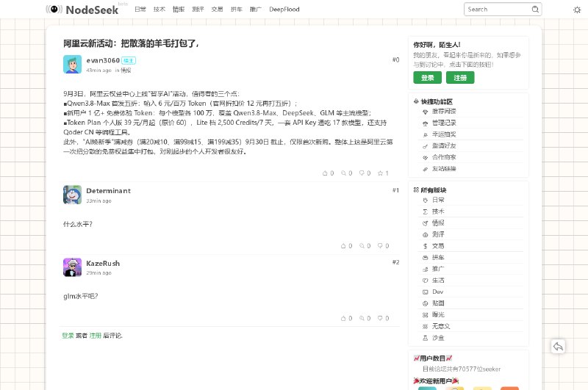Open the evan3060 username link

103,60
